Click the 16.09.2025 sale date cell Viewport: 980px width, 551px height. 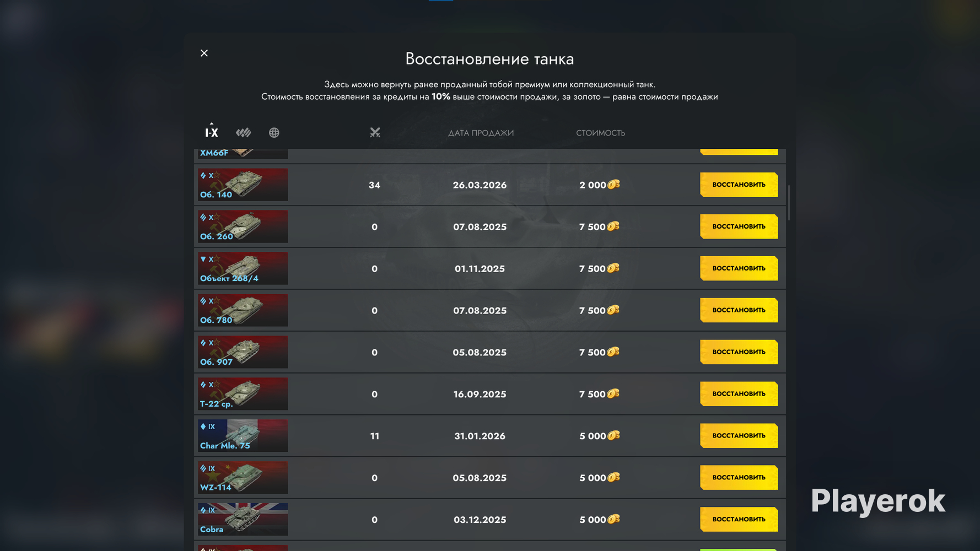coord(480,395)
